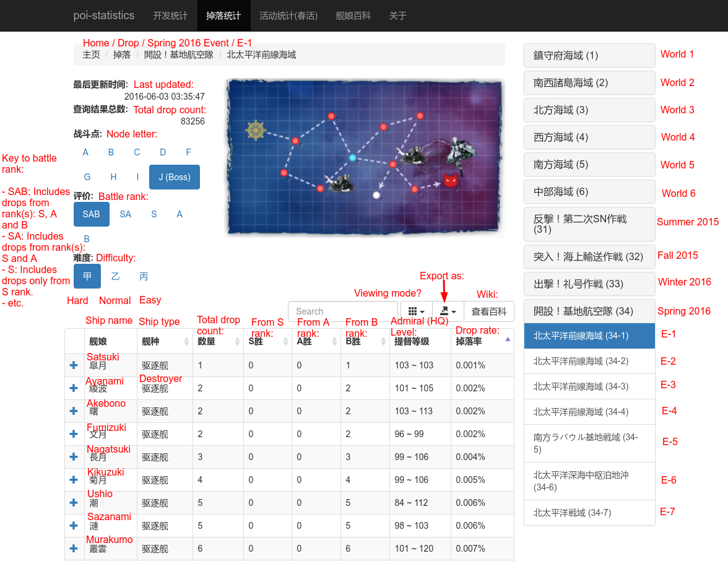The width and height of the screenshot is (728, 561).
Task: Open the 开发统计 nav tab
Action: pyautogui.click(x=170, y=16)
